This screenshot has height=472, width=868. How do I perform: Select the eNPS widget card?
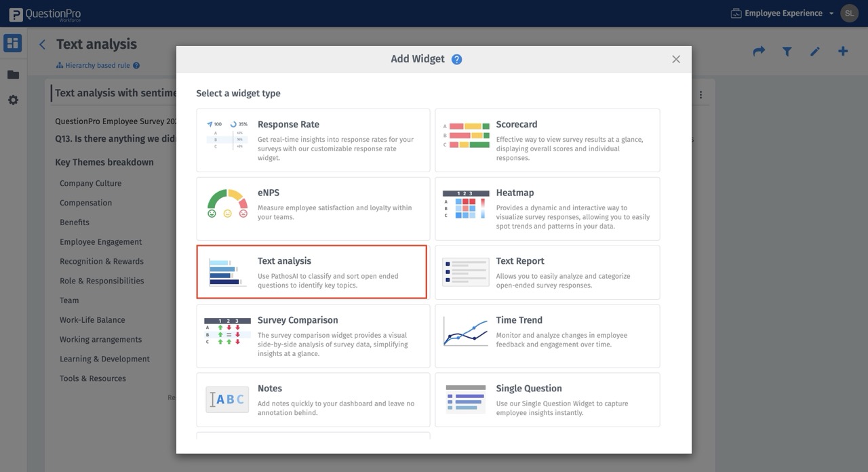(x=313, y=209)
